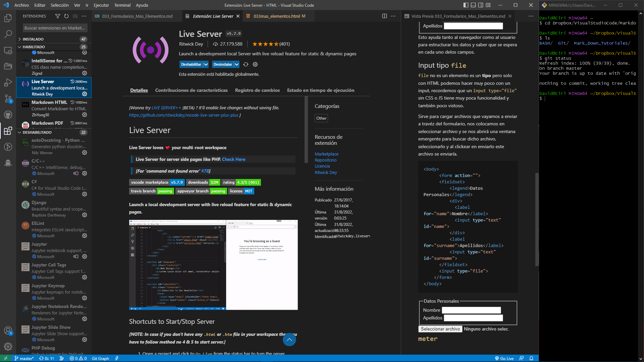Screen dimensions: 644x362
Task: Click the filter icon in the Extensions panel
Action: tap(58, 16)
